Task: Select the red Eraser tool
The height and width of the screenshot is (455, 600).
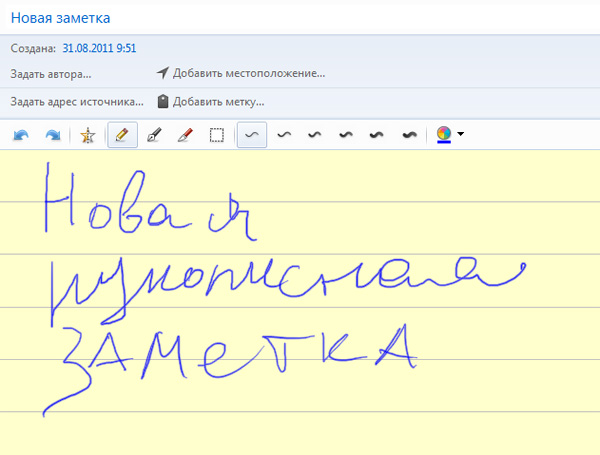Action: point(184,135)
